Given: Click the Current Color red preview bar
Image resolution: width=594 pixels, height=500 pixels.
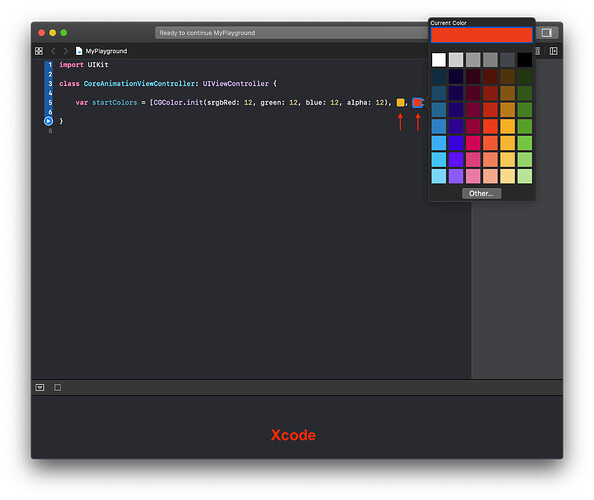Looking at the screenshot, I should 481,35.
